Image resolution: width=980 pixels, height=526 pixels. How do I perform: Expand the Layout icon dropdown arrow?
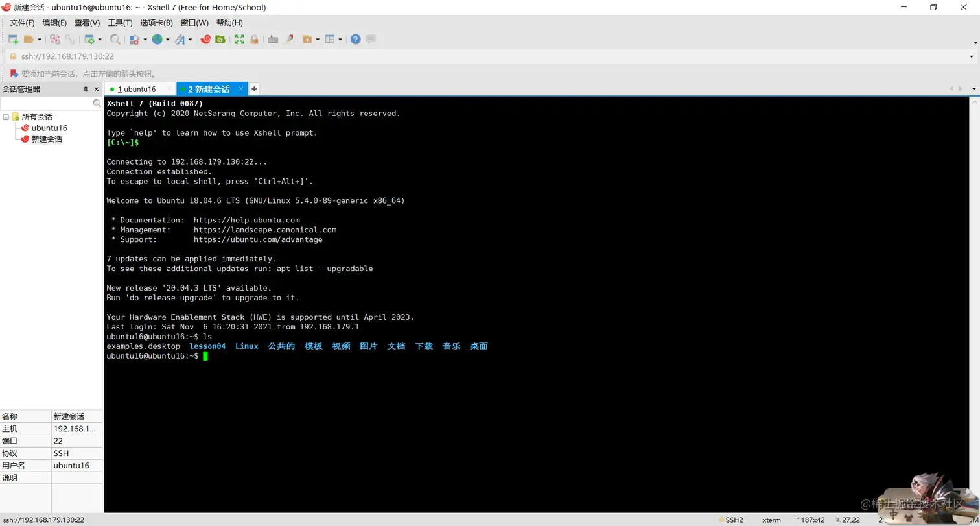340,40
